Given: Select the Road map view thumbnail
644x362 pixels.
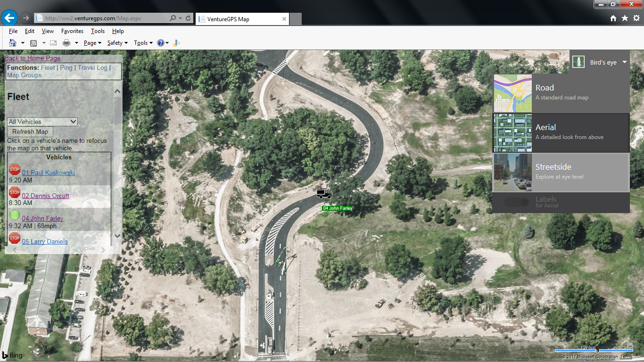Looking at the screenshot, I should [x=513, y=93].
